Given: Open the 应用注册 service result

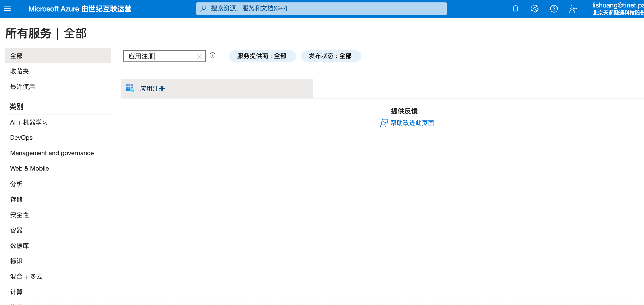Looking at the screenshot, I should [x=153, y=89].
